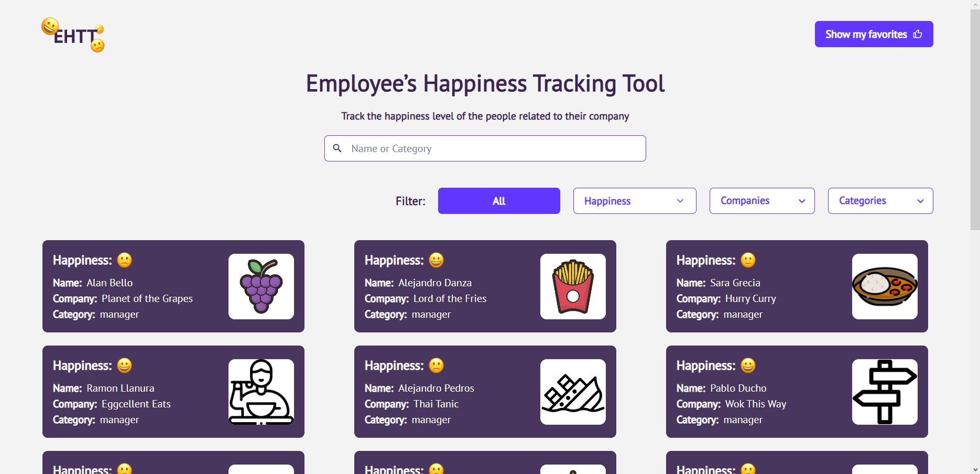Click the sad emoji on Alejandro Pedros card

click(x=437, y=365)
